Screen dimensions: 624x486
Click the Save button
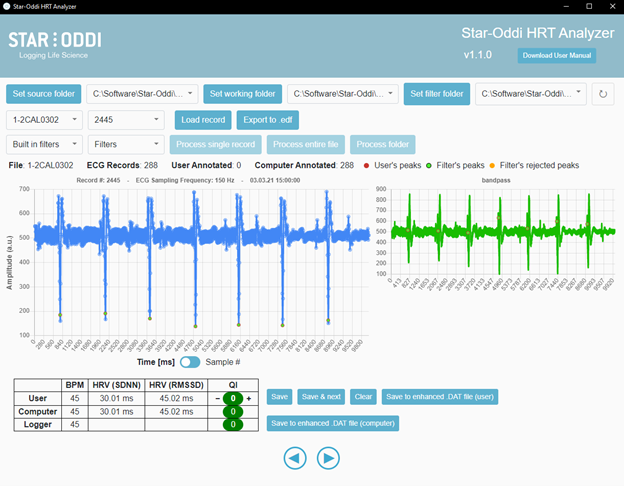pyautogui.click(x=279, y=397)
